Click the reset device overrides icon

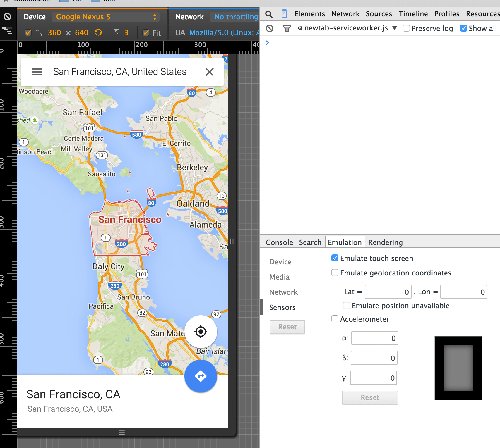7,17
